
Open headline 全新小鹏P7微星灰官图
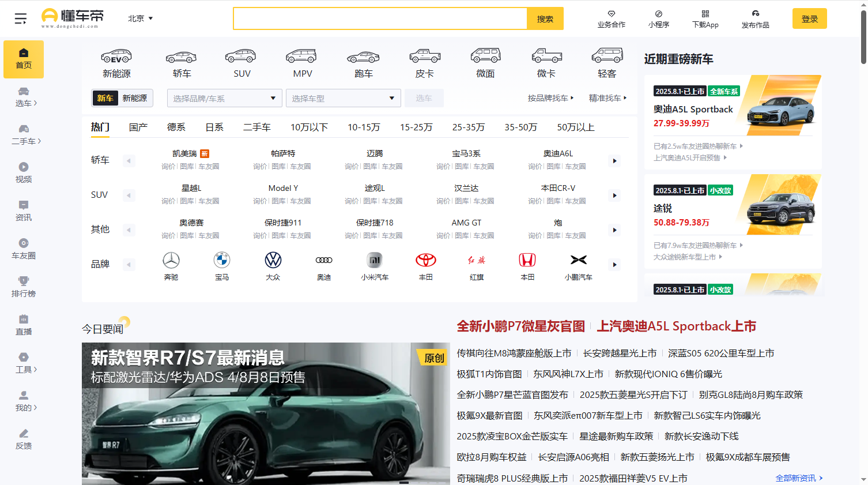tap(521, 326)
